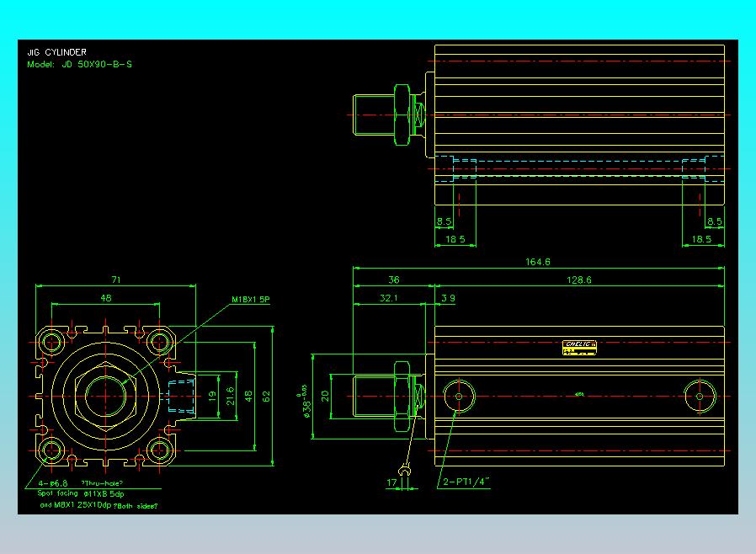Click the 36 dimension value
The image size is (756, 554).
pyautogui.click(x=394, y=280)
